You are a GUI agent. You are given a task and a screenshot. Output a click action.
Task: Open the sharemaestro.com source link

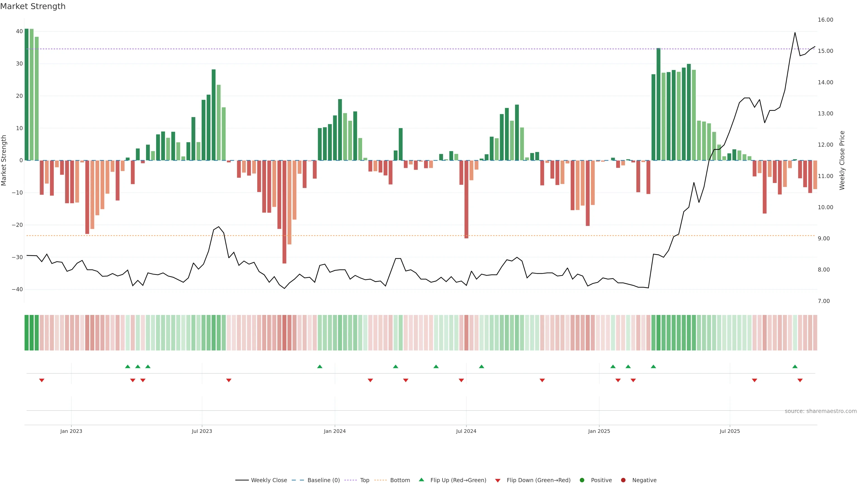[x=821, y=411]
